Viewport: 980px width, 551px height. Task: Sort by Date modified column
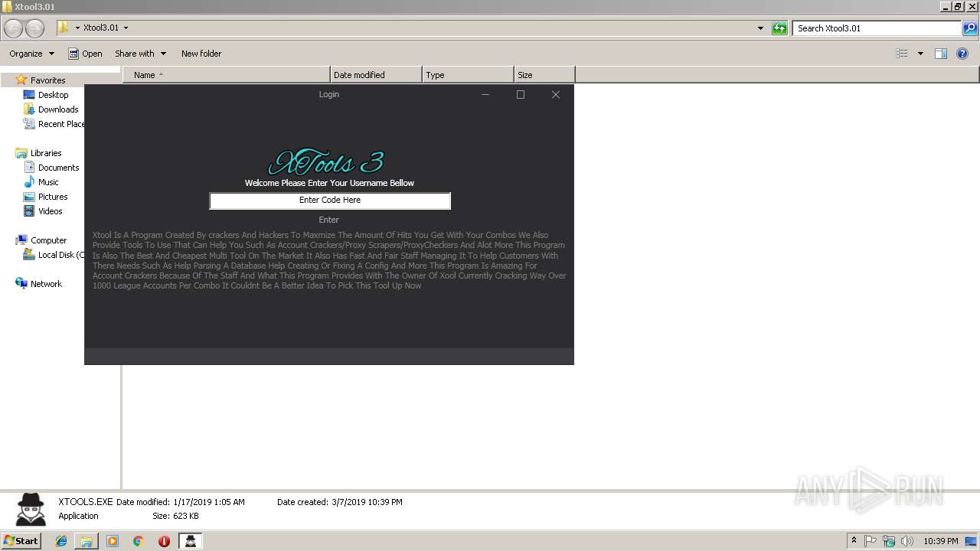pos(376,75)
